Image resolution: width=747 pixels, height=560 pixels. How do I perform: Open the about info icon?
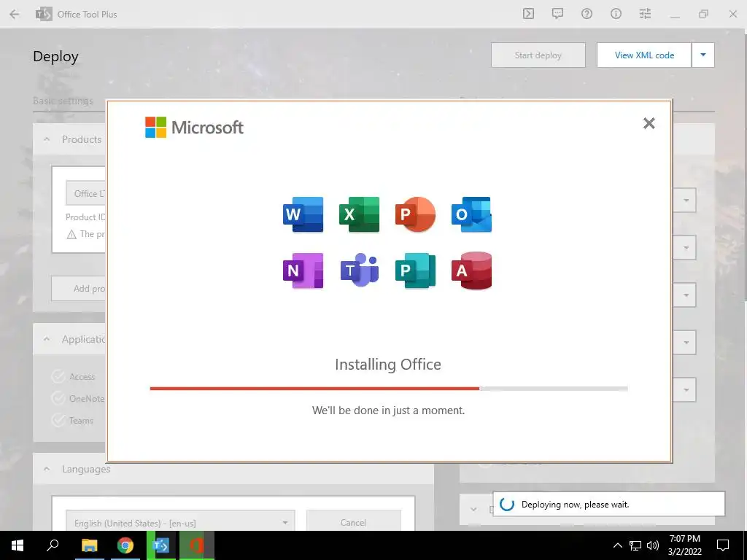pyautogui.click(x=616, y=14)
